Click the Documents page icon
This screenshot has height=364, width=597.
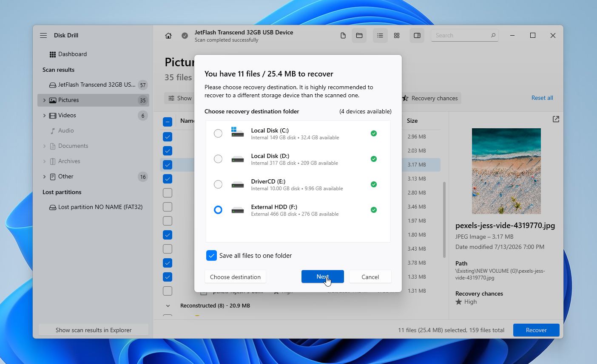tap(53, 146)
